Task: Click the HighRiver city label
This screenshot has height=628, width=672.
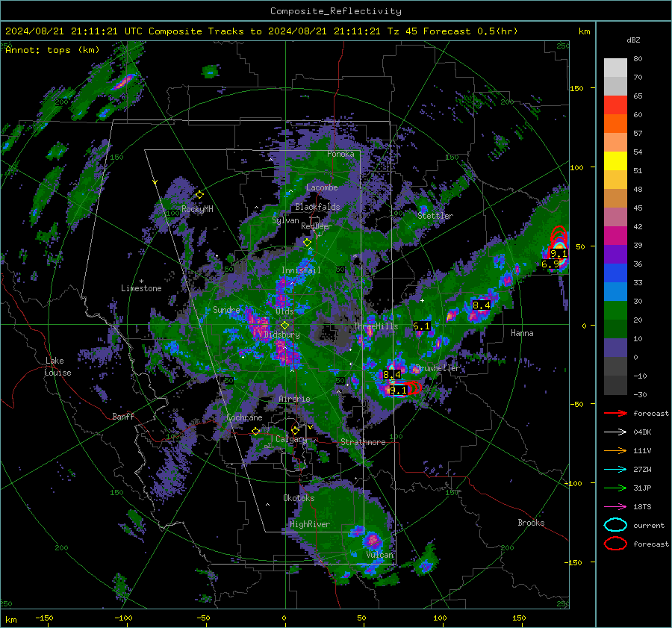Action: click(x=310, y=524)
